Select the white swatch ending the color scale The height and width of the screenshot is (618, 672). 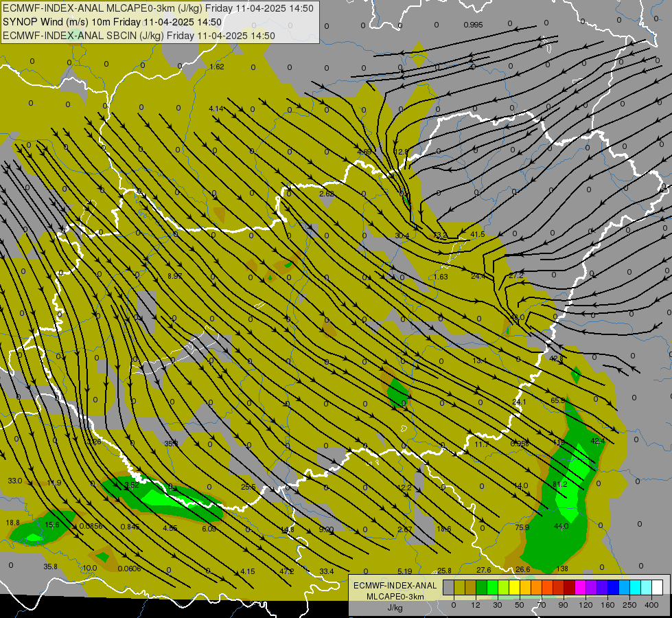click(x=657, y=587)
